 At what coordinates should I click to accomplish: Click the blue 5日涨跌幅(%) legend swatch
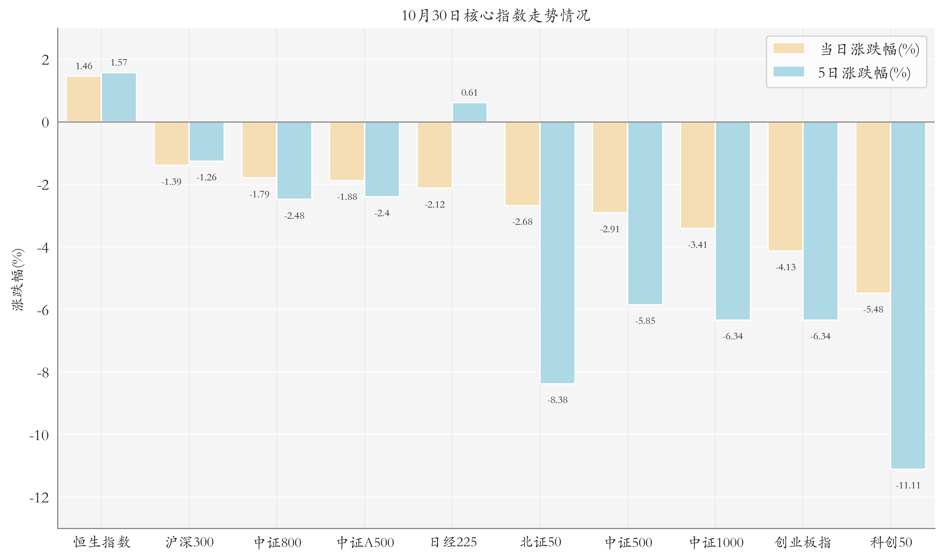(789, 72)
